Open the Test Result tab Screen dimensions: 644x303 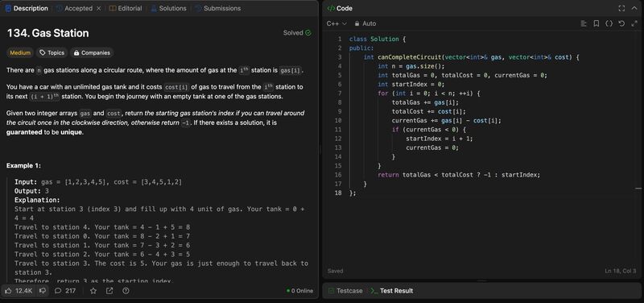tap(392, 291)
